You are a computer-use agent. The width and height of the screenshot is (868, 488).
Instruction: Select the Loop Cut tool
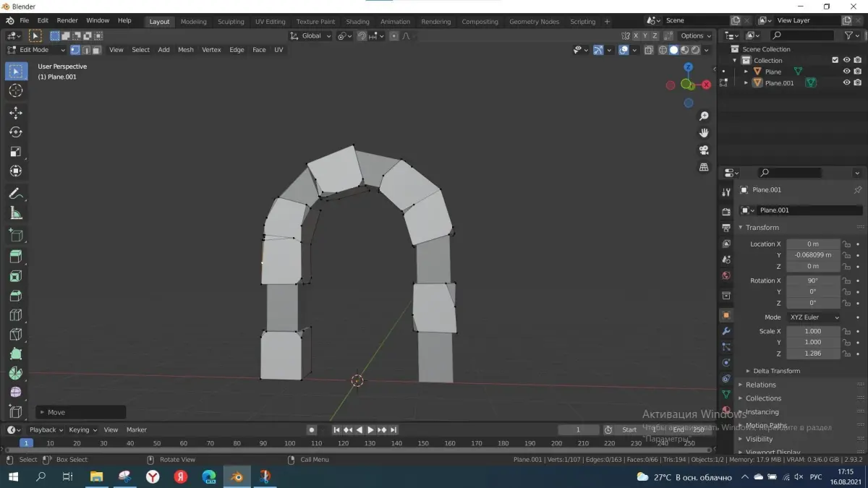(16, 315)
